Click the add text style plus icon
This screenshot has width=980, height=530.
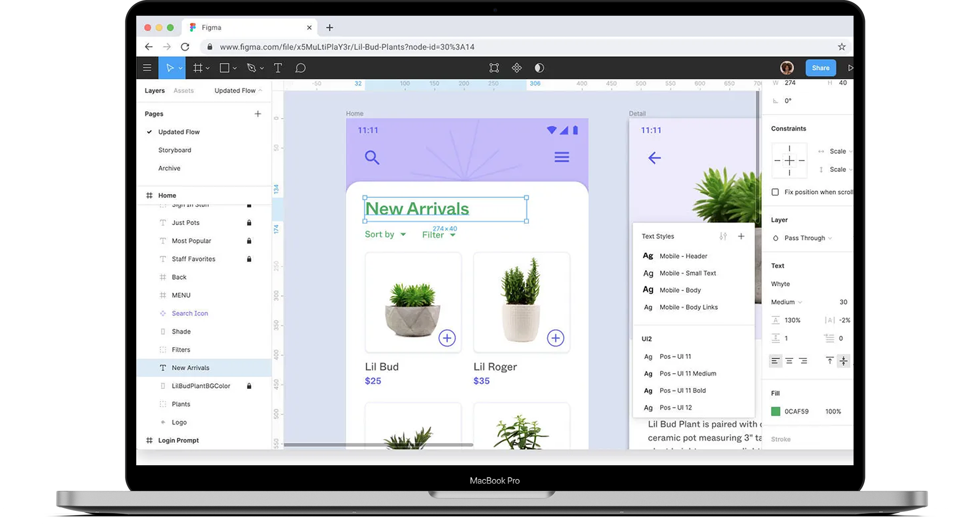(741, 236)
